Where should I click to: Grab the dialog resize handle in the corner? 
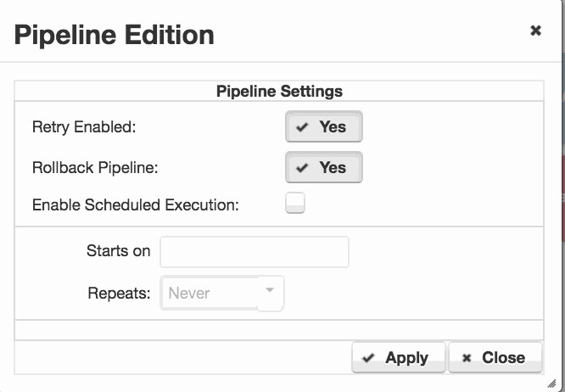551,384
